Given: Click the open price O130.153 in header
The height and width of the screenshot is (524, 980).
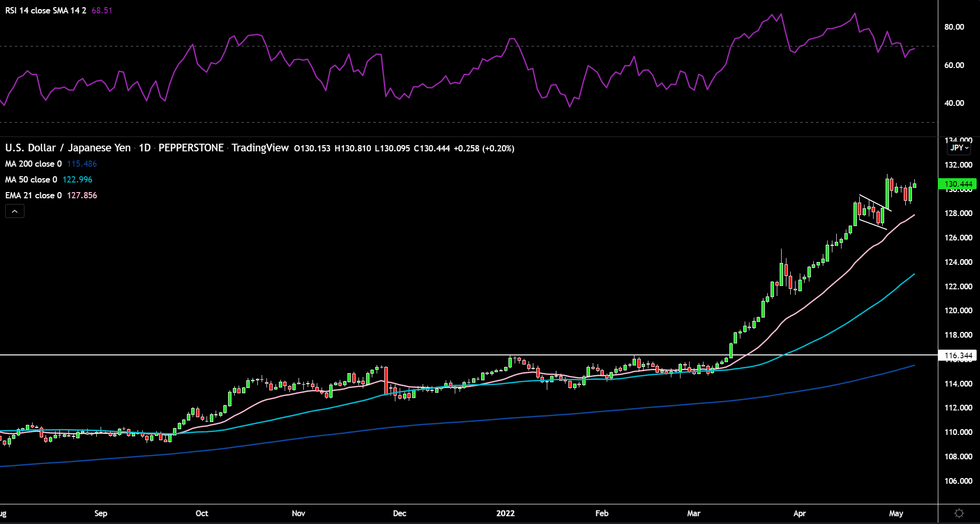Looking at the screenshot, I should (x=312, y=148).
